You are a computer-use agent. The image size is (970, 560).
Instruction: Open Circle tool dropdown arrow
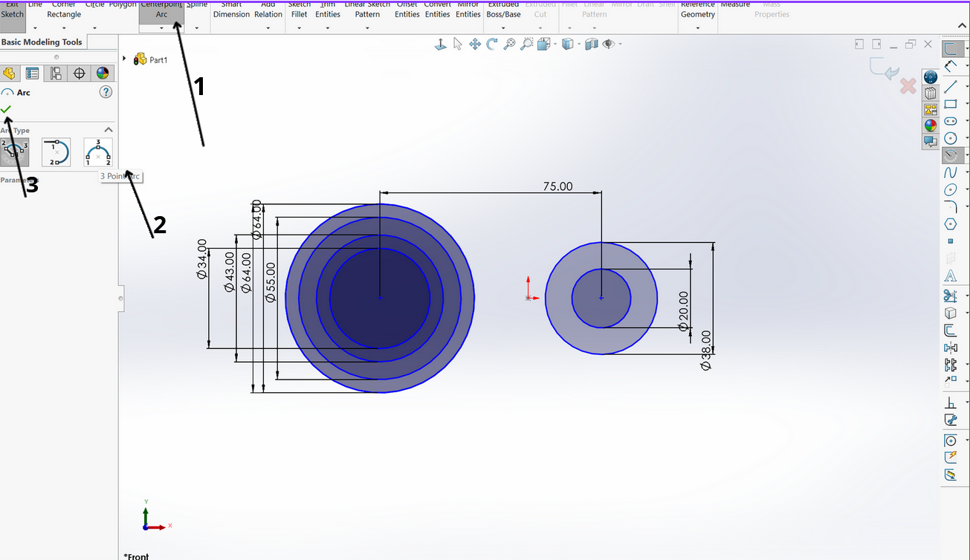[x=94, y=28]
